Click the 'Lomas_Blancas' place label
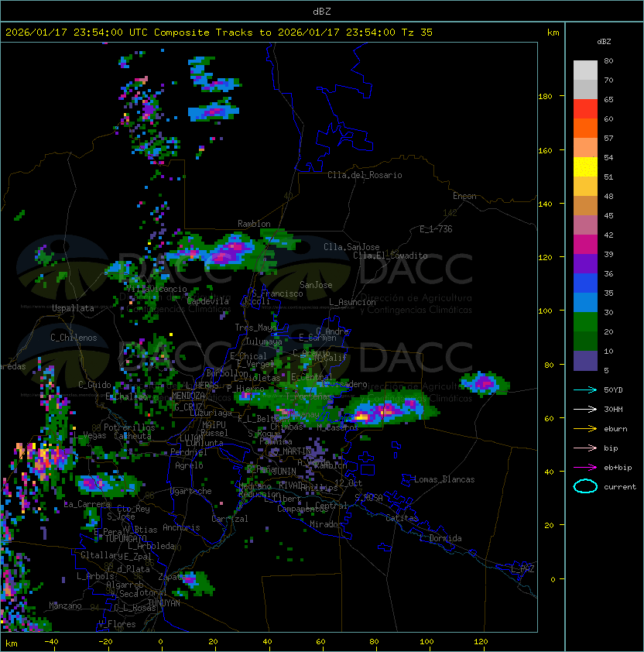This screenshot has height=652, width=644. point(444,479)
